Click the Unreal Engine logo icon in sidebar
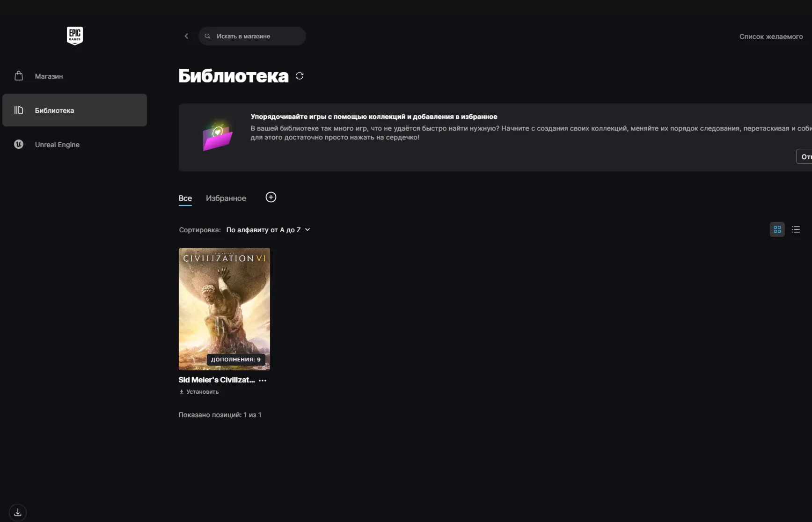The height and width of the screenshot is (522, 812). click(19, 144)
